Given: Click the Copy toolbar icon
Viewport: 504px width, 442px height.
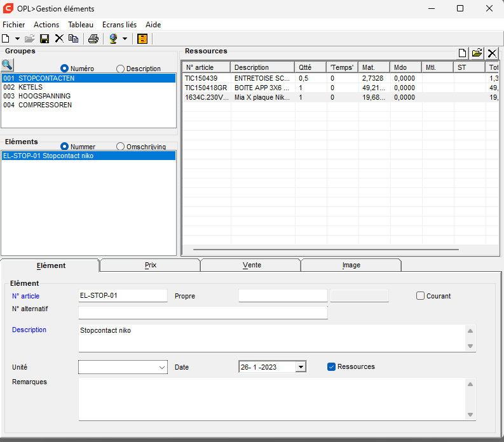Looking at the screenshot, I should click(74, 39).
